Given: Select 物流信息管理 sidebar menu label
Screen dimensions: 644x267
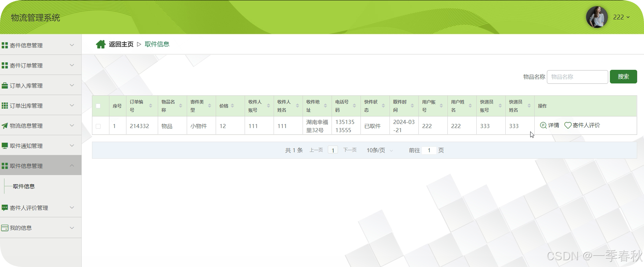Looking at the screenshot, I should pos(26,126).
